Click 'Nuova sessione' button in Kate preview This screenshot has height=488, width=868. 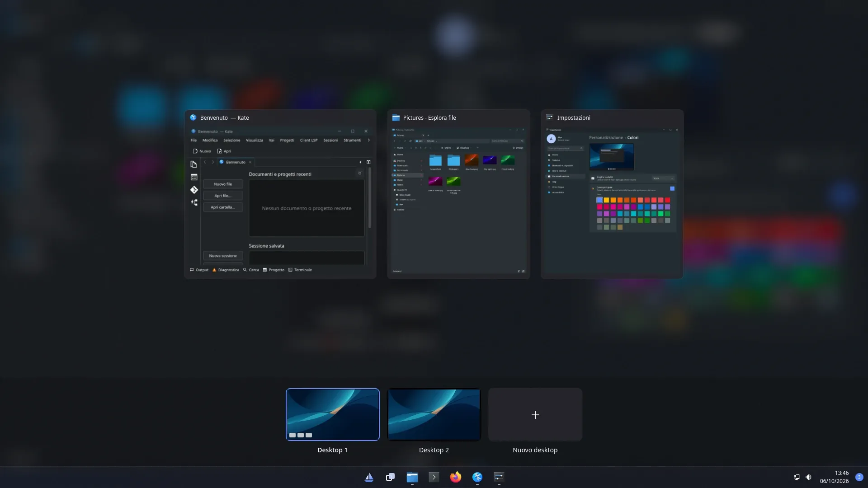[223, 256]
